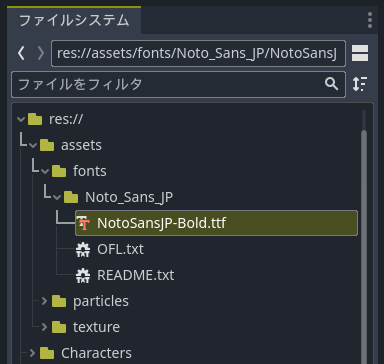Select the OFL.txt file name
The width and height of the screenshot is (384, 364).
(120, 249)
